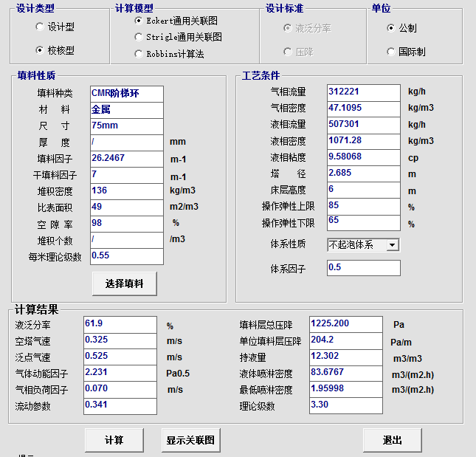The width and height of the screenshot is (476, 457).
Task: Click the 理论级数 result field 3.30
Action: tap(346, 405)
